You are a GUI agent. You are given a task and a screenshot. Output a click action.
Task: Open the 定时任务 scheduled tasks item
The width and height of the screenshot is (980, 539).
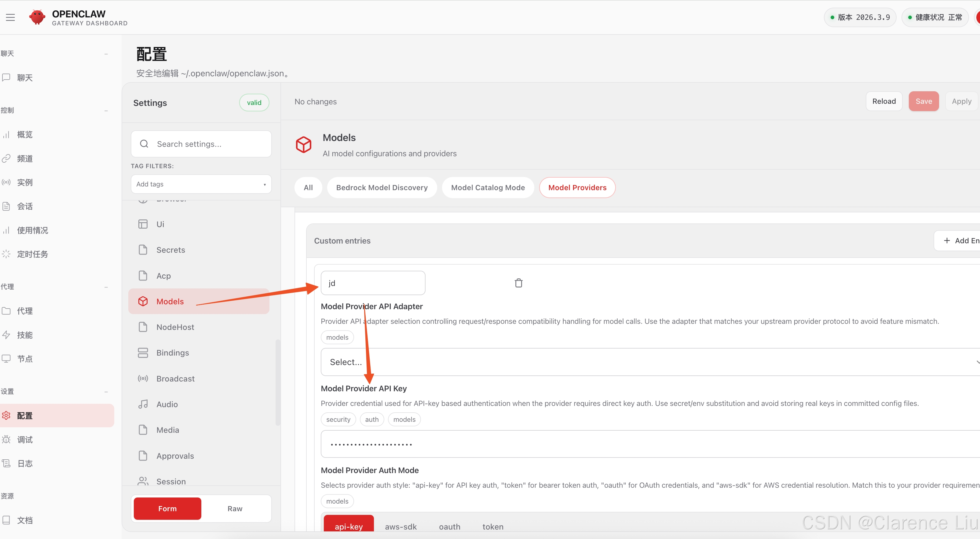[32, 254]
